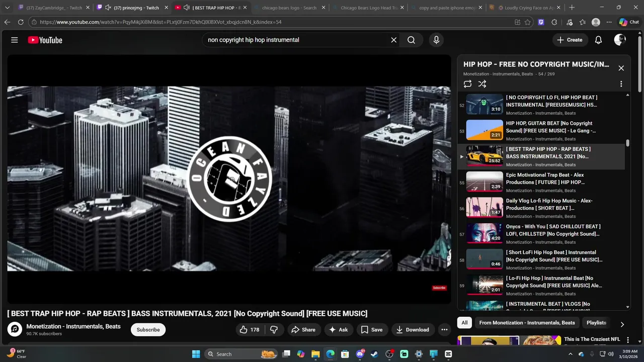644x362 pixels.
Task: Like the video with 178 likes
Action: click(x=250, y=330)
